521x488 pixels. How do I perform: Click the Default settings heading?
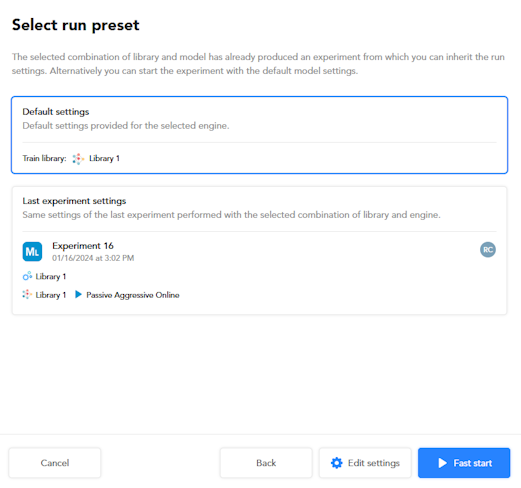(56, 112)
